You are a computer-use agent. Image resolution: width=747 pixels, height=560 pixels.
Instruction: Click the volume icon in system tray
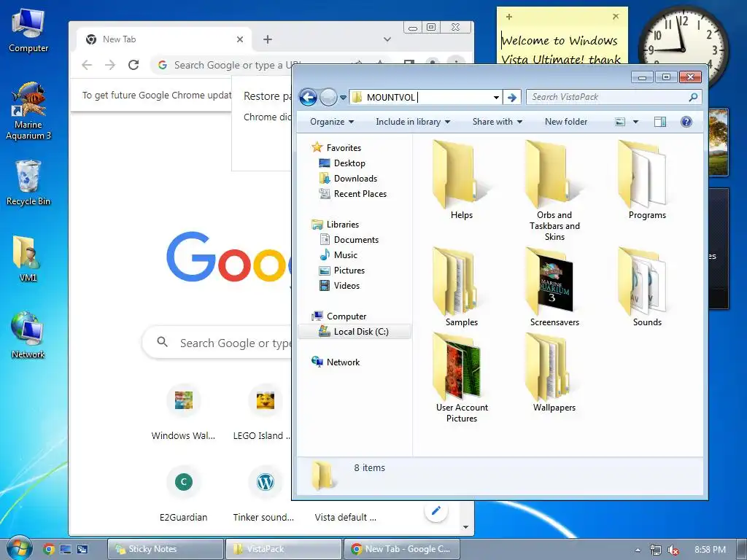pyautogui.click(x=673, y=550)
